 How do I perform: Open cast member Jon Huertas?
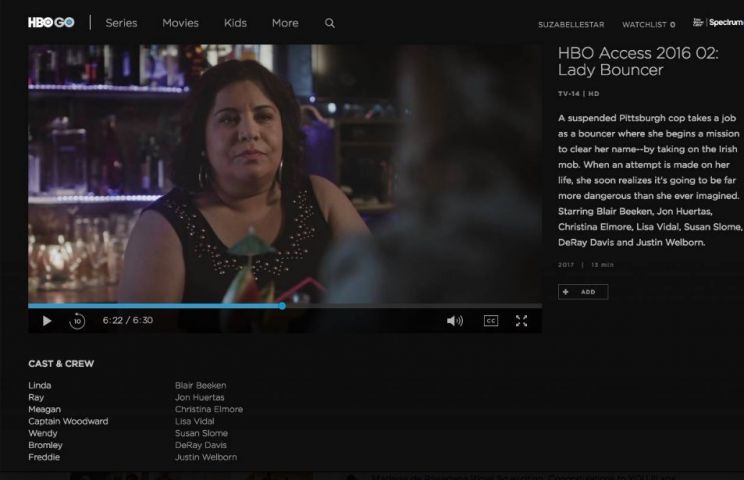tap(200, 397)
